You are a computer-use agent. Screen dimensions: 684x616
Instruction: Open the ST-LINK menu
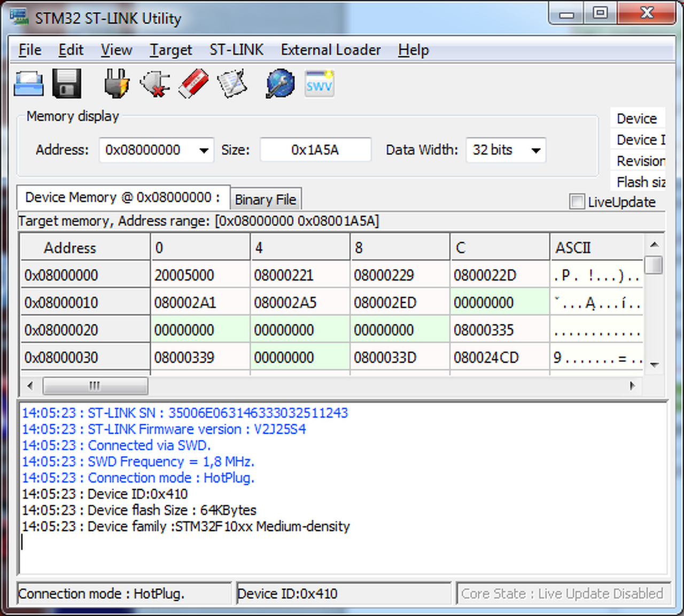[236, 50]
